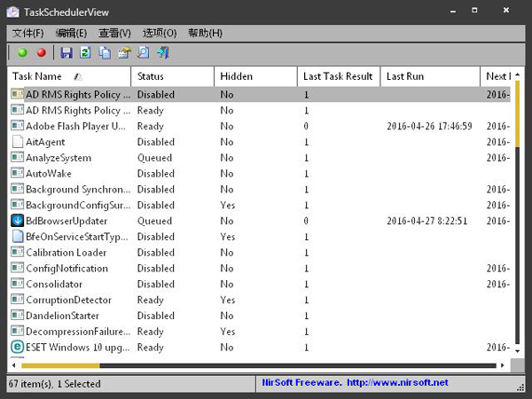Click the 67 item(s), 1 Selected status text
The image size is (532, 399).
click(55, 384)
